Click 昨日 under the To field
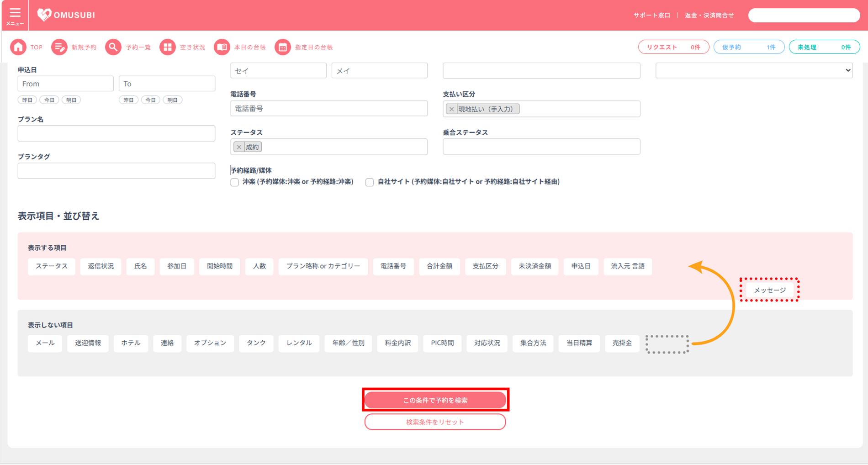 click(129, 100)
